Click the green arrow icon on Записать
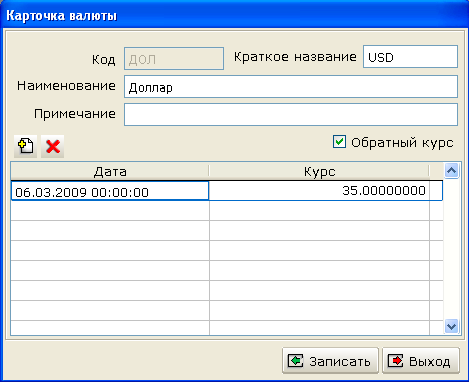469x382 pixels. tap(295, 361)
